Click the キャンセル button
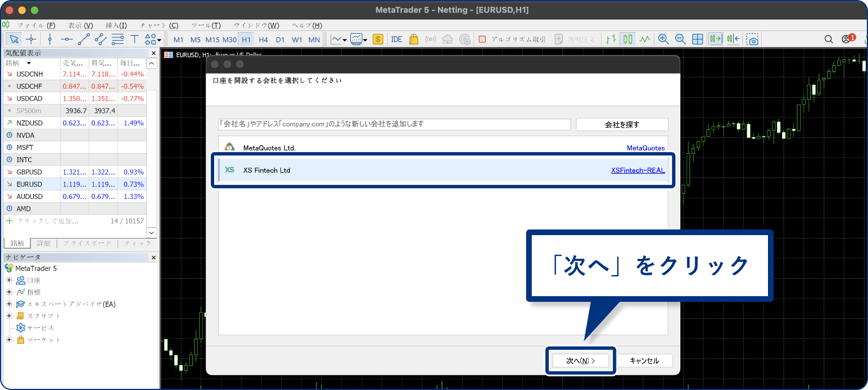This screenshot has height=390, width=868. point(644,361)
